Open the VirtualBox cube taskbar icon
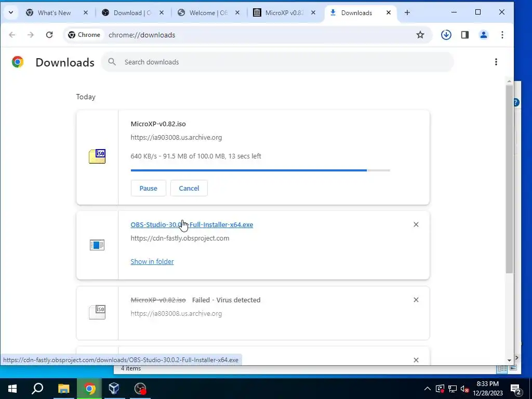Viewport: 532px width, 399px height. click(114, 389)
